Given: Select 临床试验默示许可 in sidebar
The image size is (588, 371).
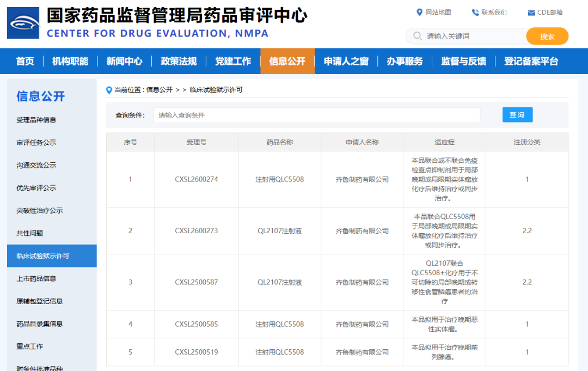Looking at the screenshot, I should pos(52,256).
